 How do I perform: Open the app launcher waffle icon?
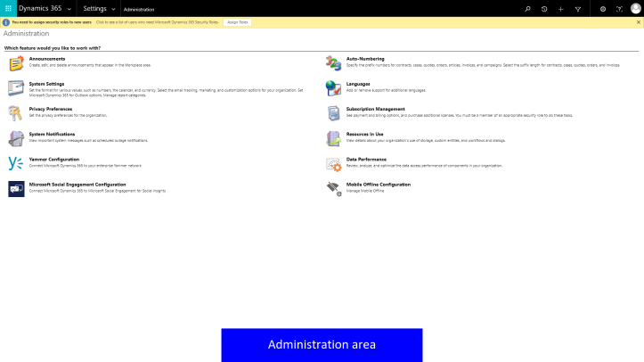[8, 8]
